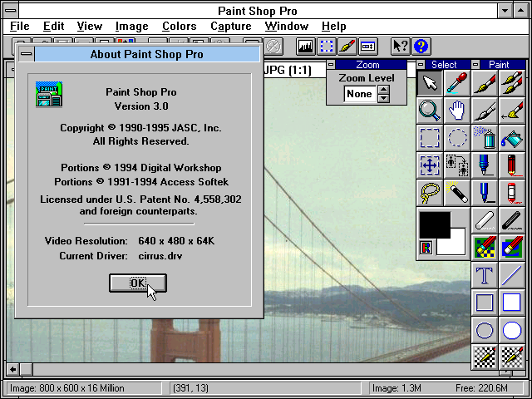Open the File menu

[20, 26]
